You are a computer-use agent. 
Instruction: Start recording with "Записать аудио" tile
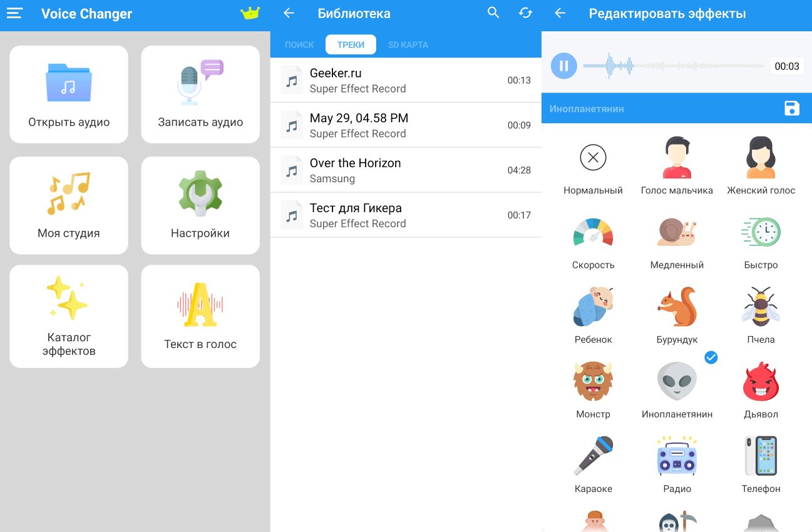200,95
